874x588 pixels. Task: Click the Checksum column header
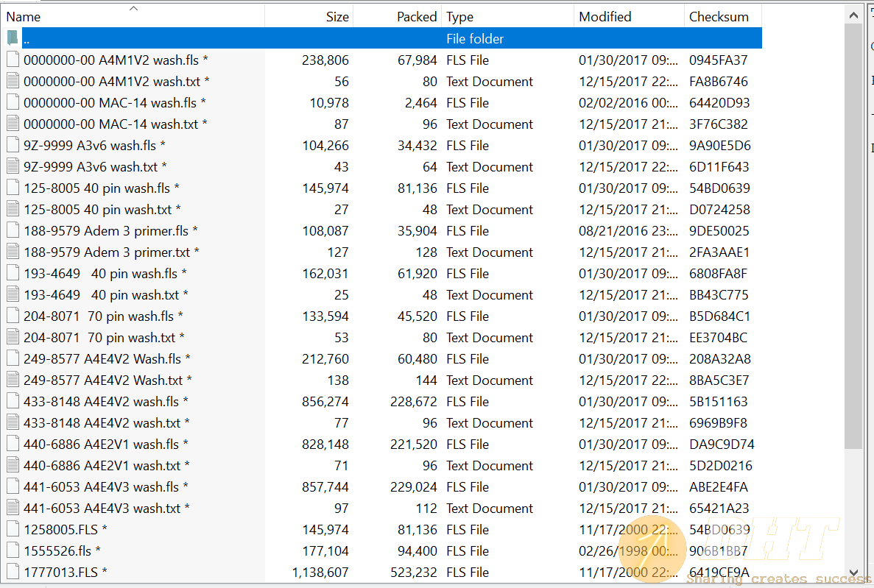click(x=718, y=17)
